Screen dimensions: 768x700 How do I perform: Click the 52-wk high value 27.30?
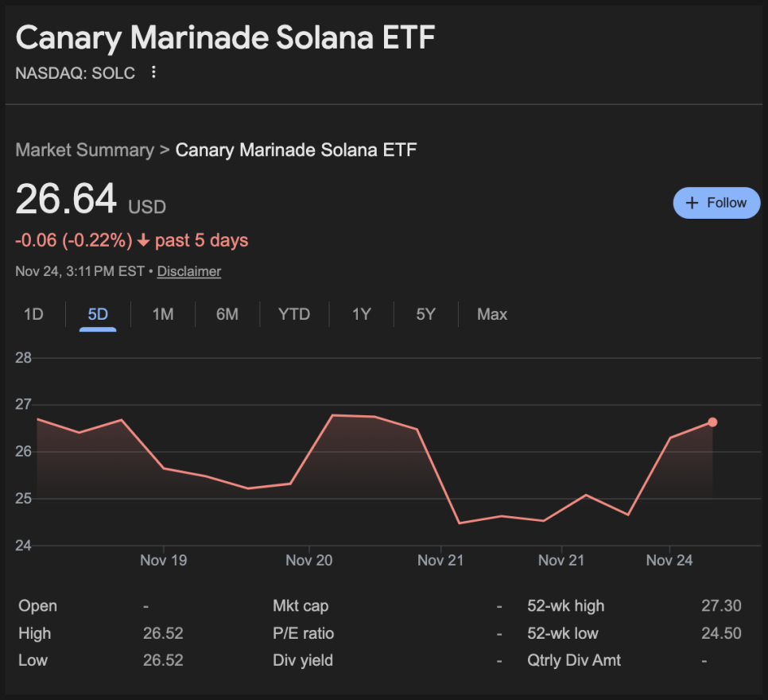pos(721,606)
